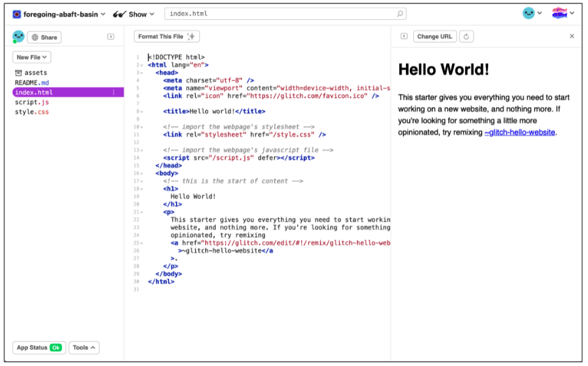Click the refresh preview icon button
Viewport: 588px width, 366px height.
[x=466, y=37]
